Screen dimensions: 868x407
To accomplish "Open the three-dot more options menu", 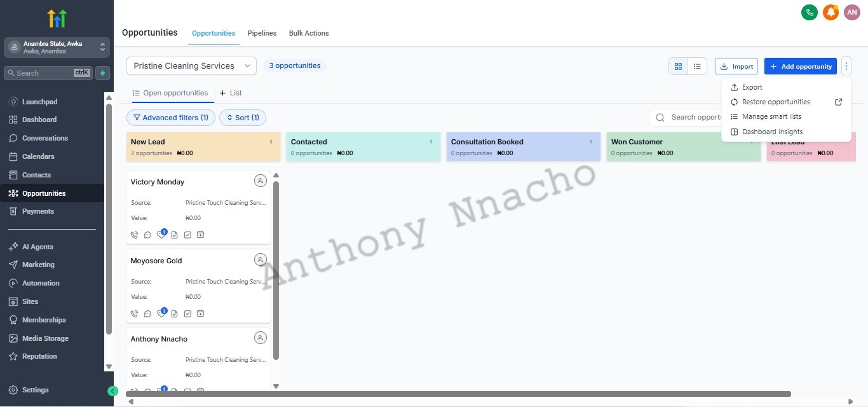I will pos(846,66).
